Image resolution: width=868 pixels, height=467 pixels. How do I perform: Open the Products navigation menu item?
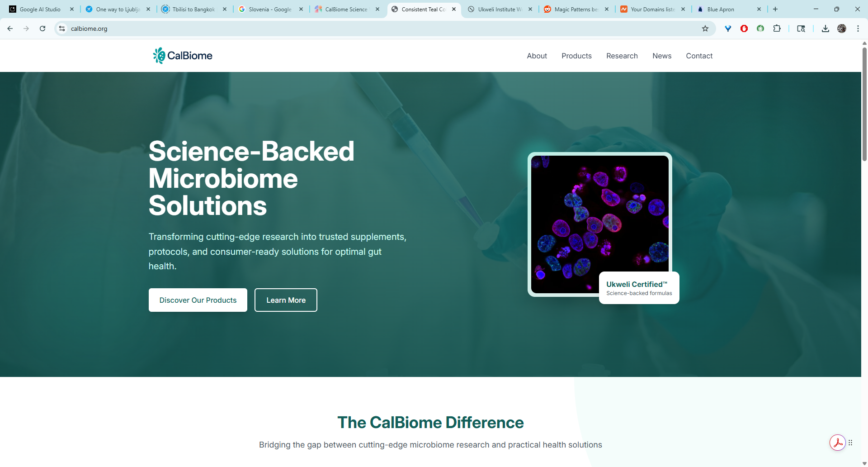576,56
